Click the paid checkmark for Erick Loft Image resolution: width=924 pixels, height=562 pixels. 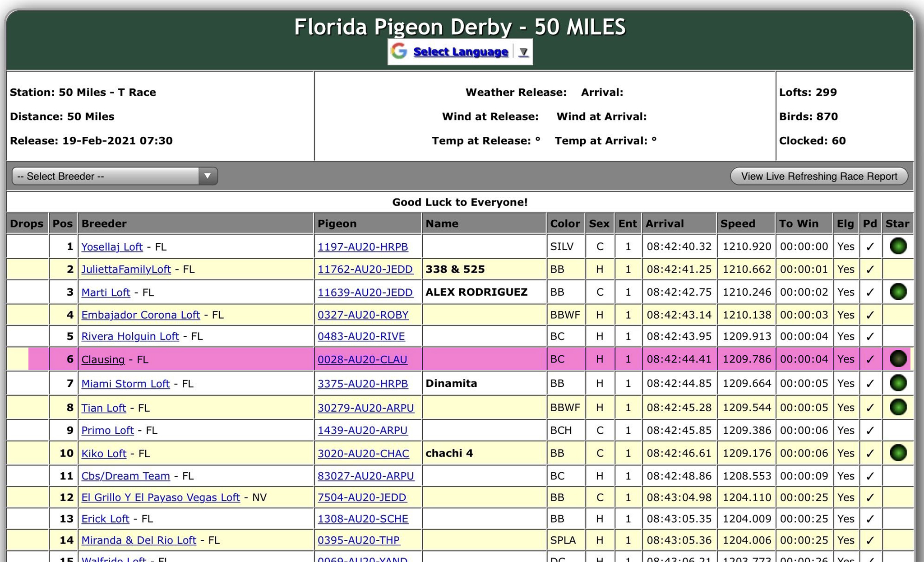(x=870, y=519)
